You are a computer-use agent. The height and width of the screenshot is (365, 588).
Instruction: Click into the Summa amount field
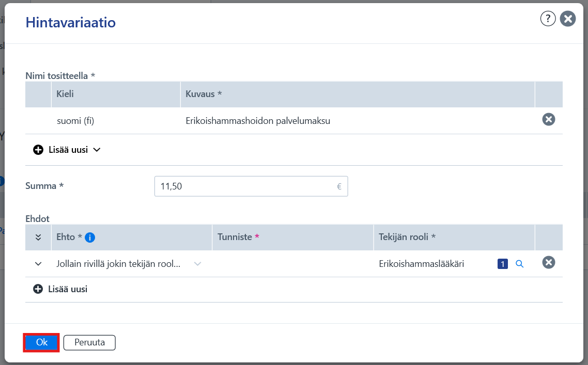[251, 186]
